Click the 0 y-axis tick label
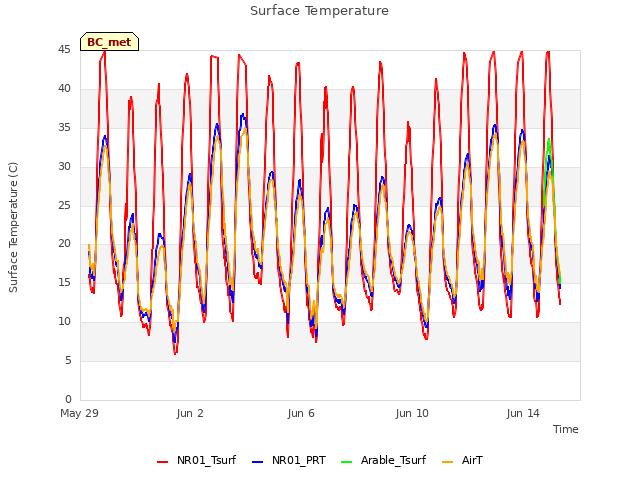 68,399
